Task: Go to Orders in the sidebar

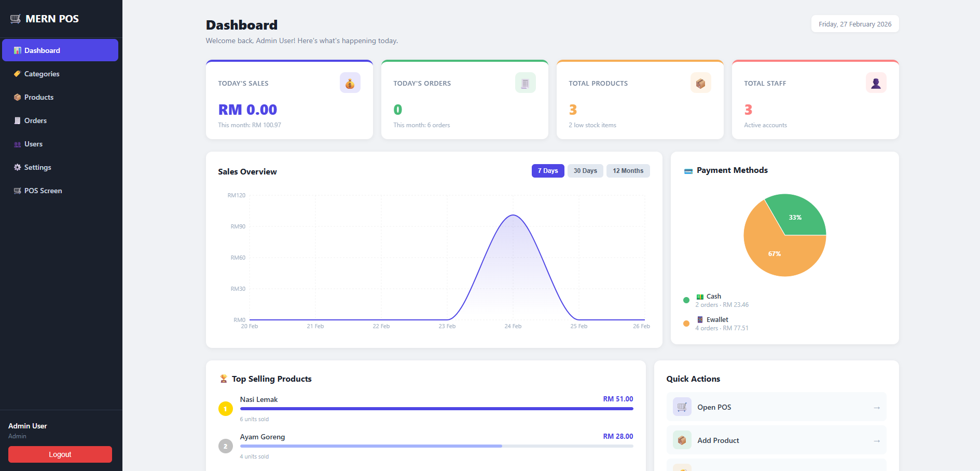Action: 35,120
